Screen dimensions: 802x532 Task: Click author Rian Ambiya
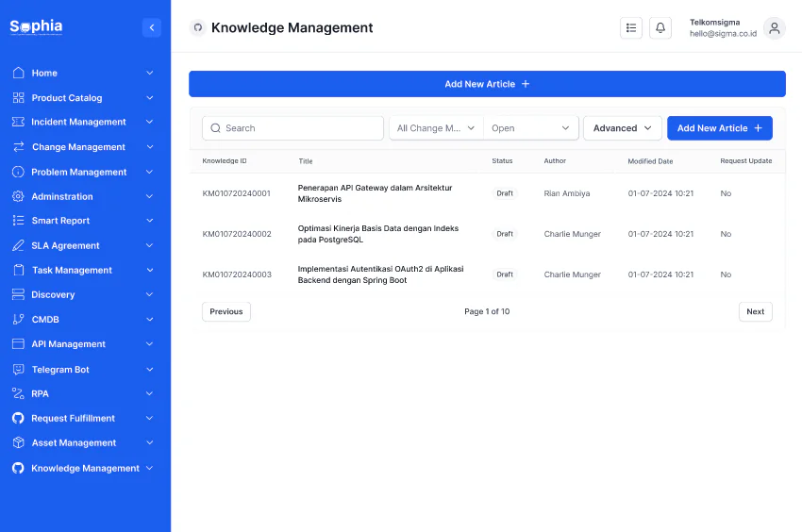point(567,193)
